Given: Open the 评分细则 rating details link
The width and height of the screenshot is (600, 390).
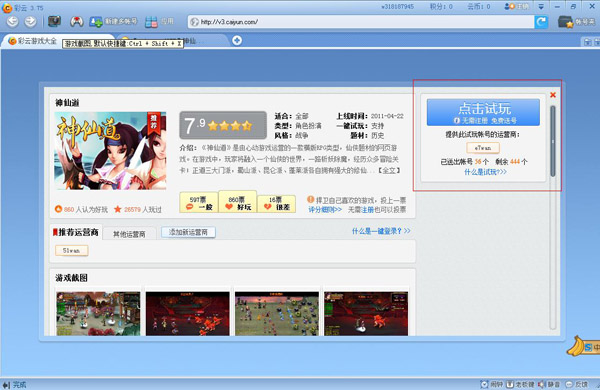Looking at the screenshot, I should point(325,209).
